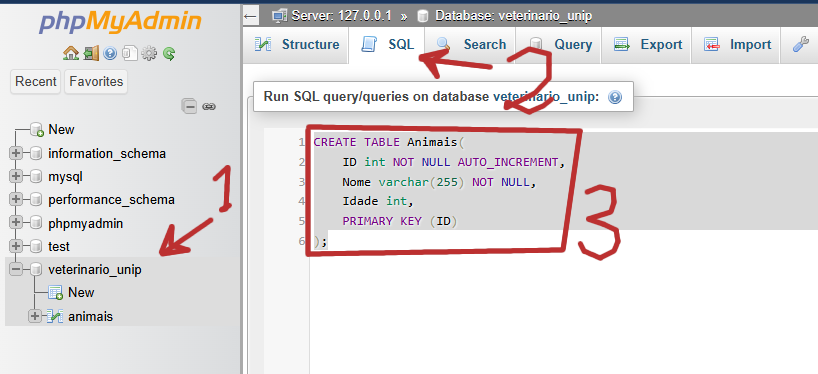Click the log out door icon

(91, 53)
